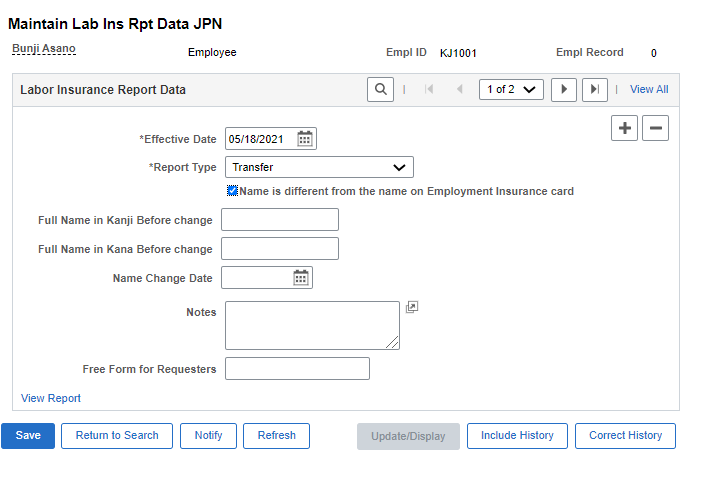Go to next row arrow
714x477 pixels.
point(564,90)
